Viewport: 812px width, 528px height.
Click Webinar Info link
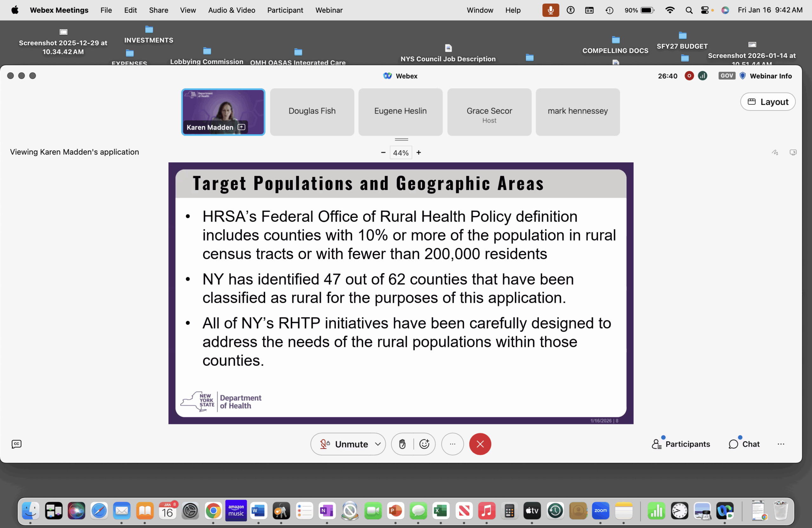coord(770,76)
